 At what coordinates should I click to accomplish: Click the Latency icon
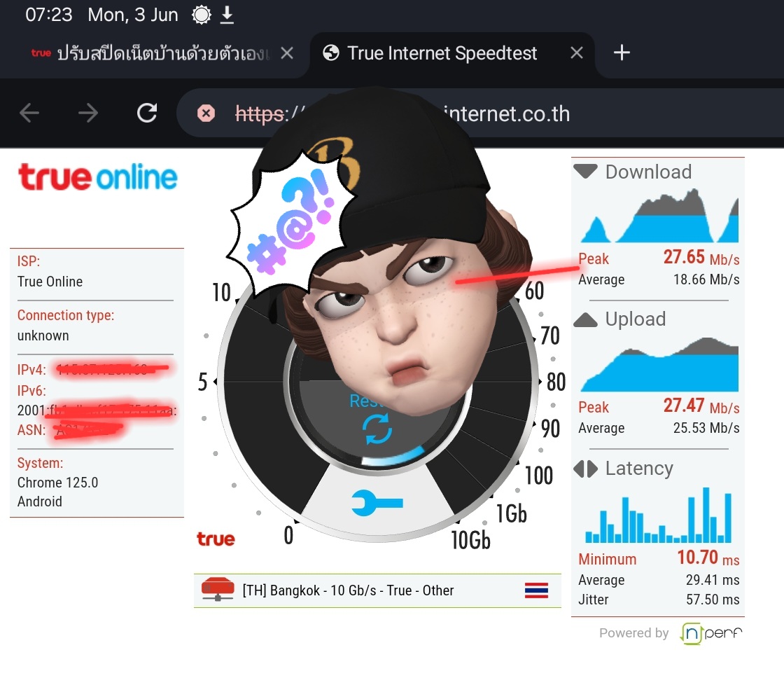click(x=585, y=469)
